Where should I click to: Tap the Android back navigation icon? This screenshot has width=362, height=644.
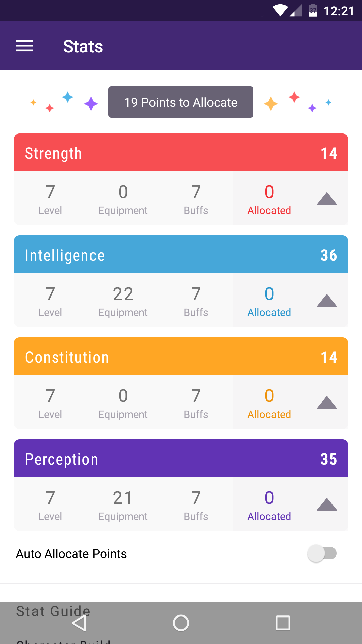point(79,623)
